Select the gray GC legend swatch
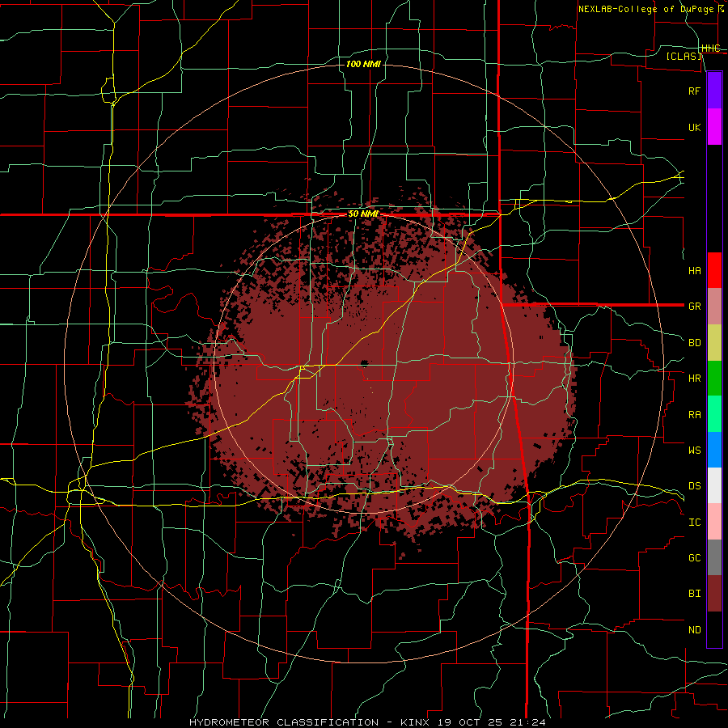Image resolution: width=728 pixels, height=728 pixels. coord(714,557)
